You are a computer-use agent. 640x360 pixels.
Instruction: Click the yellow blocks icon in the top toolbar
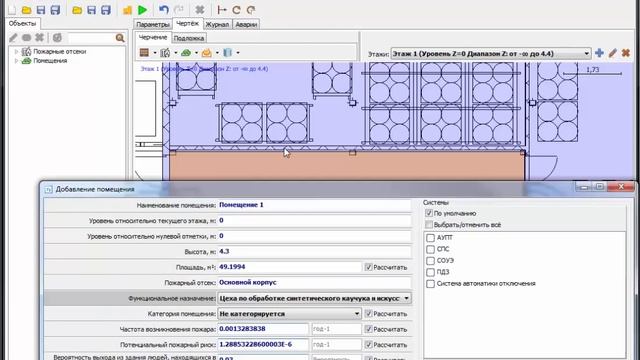(x=127, y=10)
